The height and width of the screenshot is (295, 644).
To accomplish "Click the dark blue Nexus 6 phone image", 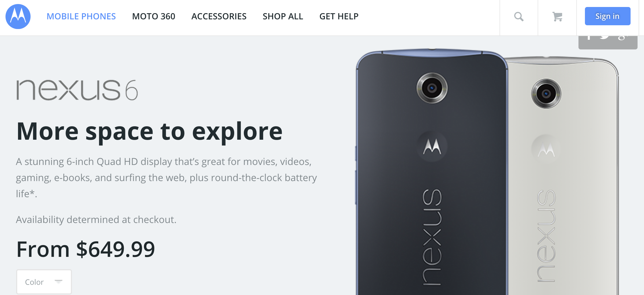I will click(432, 172).
